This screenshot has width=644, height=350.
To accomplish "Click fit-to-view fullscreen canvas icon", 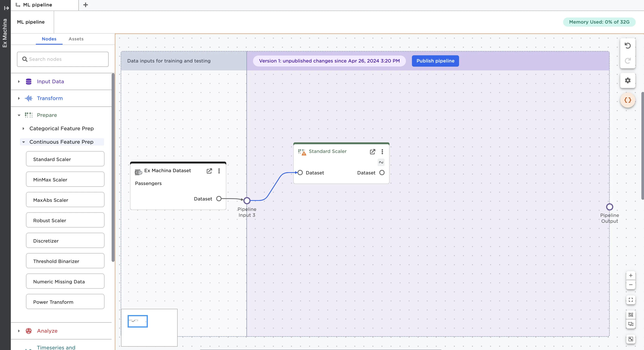I will [630, 300].
